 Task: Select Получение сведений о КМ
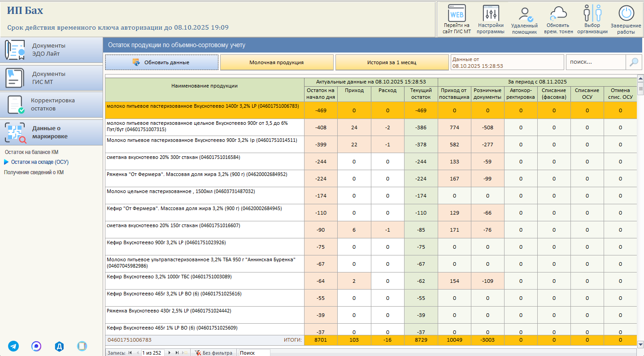[34, 172]
